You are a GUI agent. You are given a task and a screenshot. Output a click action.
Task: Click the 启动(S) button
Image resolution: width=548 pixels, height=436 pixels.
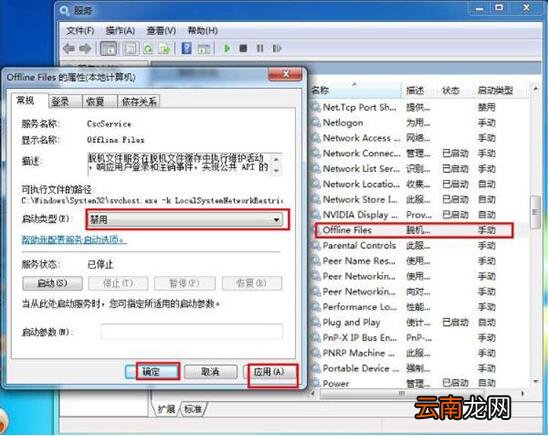point(52,283)
